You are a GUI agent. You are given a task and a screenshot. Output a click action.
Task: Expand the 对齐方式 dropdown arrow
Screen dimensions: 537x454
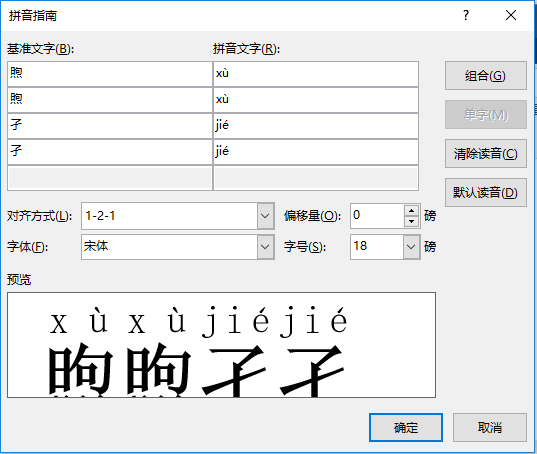pos(265,216)
